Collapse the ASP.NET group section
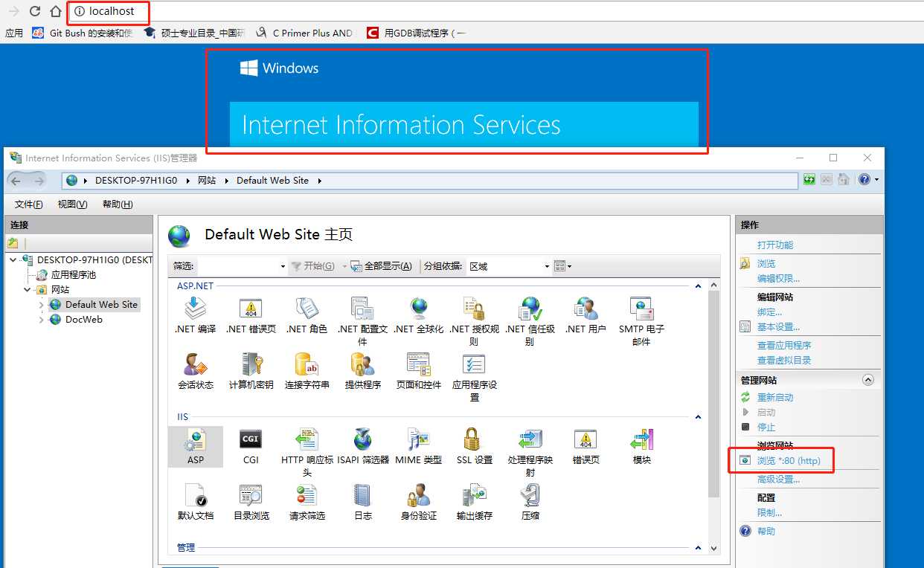This screenshot has width=924, height=568. (698, 285)
